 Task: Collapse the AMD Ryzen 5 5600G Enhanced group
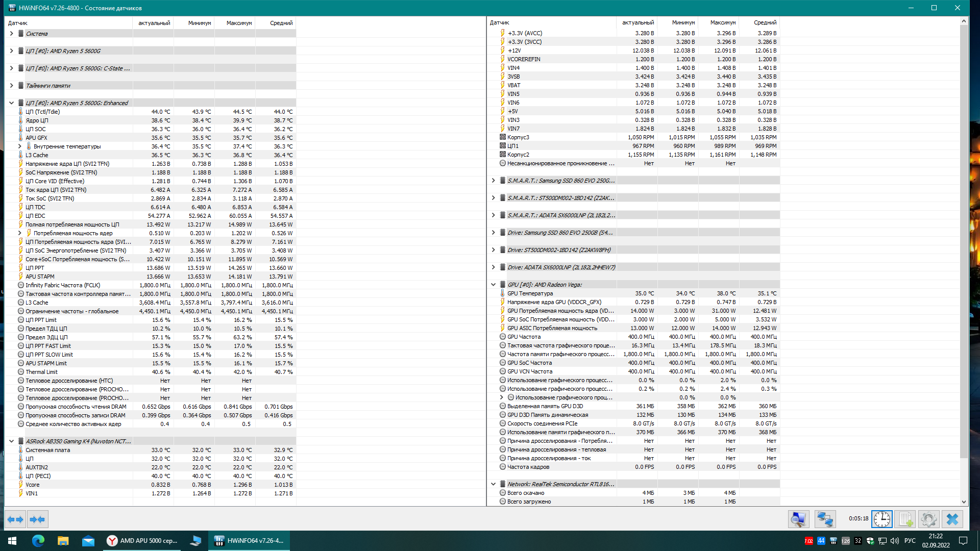[11, 103]
